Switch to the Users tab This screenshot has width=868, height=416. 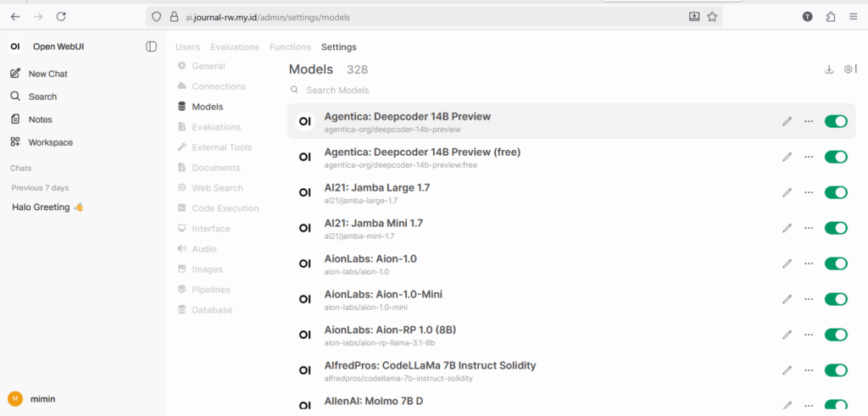pyautogui.click(x=187, y=47)
